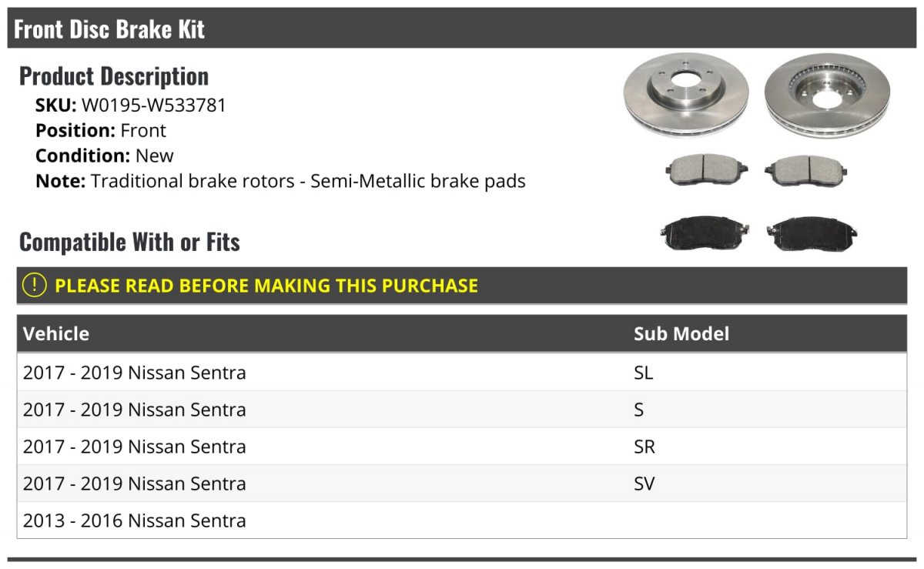924x569 pixels.
Task: Click the PLEASE READ BEFORE MAKING THIS PURCHASE banner
Action: (x=462, y=285)
